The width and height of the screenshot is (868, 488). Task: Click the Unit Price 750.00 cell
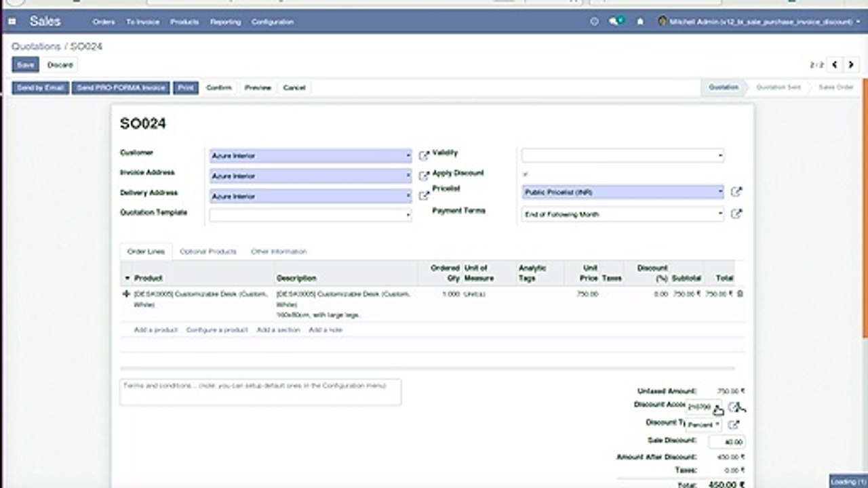click(x=587, y=294)
